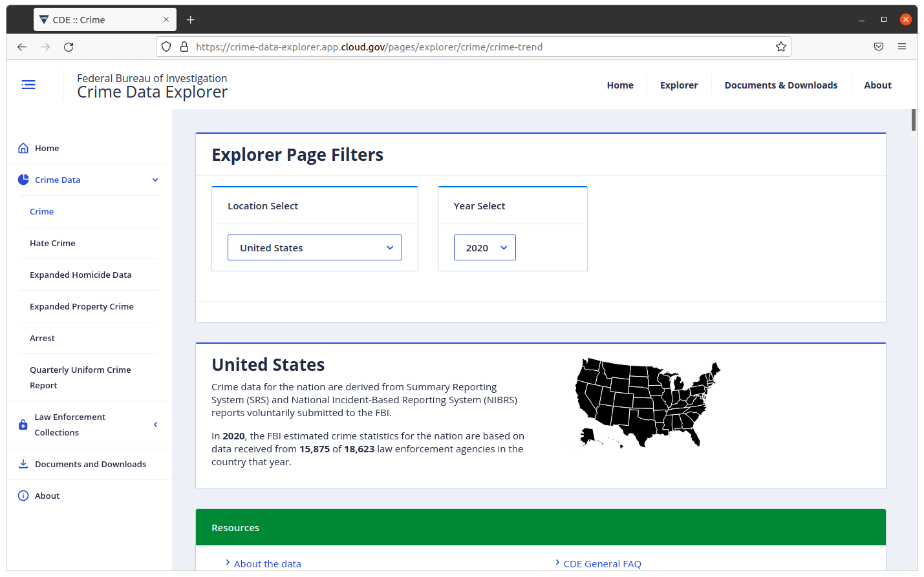Click the sidebar About label

pos(47,496)
